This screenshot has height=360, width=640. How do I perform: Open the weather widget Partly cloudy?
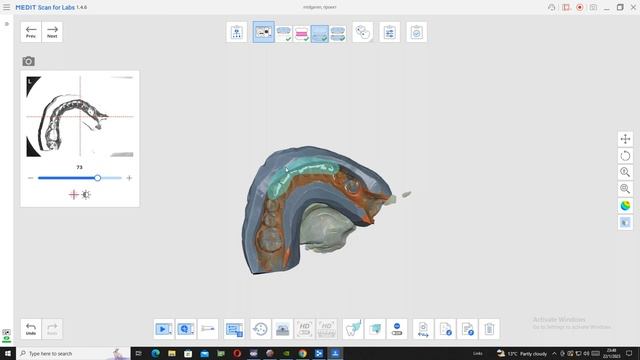pyautogui.click(x=522, y=353)
